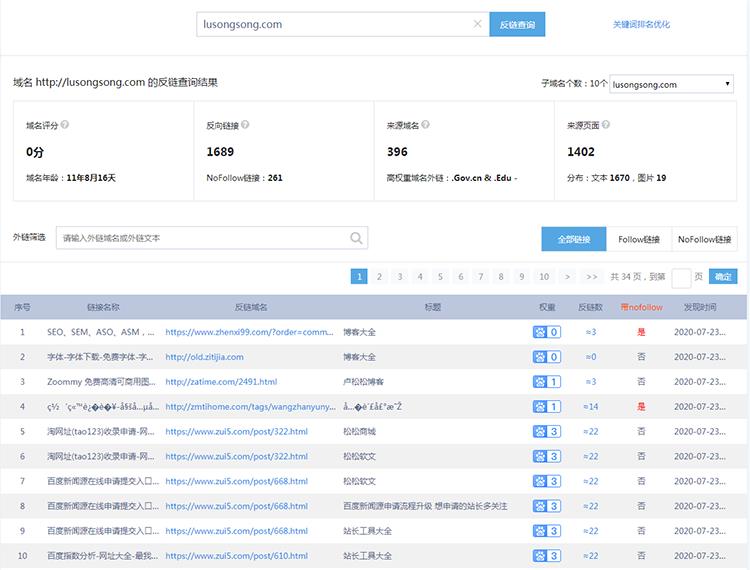Open the zui5.com/post/668.html link in row 7
The image size is (750, 570).
[236, 481]
